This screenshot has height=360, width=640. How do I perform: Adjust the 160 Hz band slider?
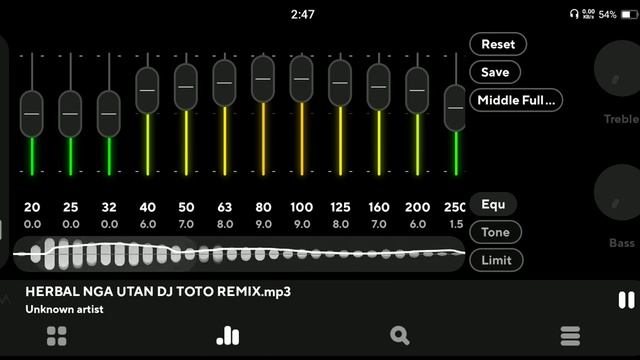[x=379, y=87]
